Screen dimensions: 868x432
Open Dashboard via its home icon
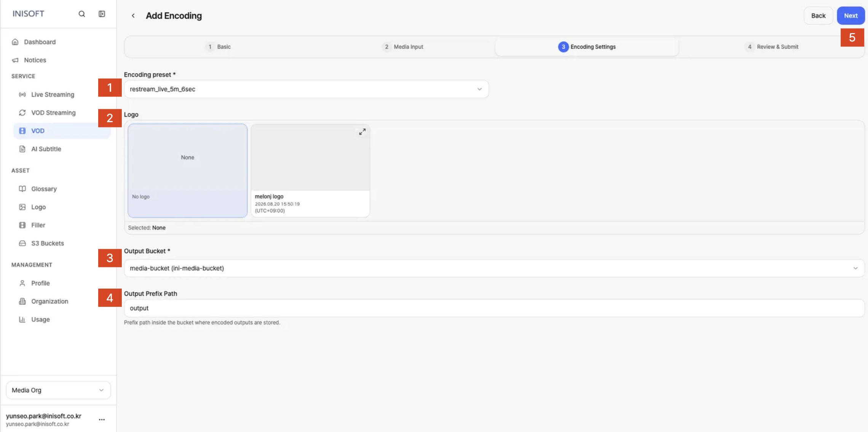pyautogui.click(x=15, y=42)
